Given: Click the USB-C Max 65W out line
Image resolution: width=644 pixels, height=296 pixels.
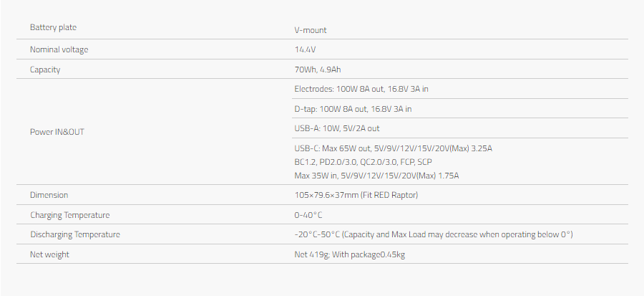Looking at the screenshot, I should tap(393, 148).
